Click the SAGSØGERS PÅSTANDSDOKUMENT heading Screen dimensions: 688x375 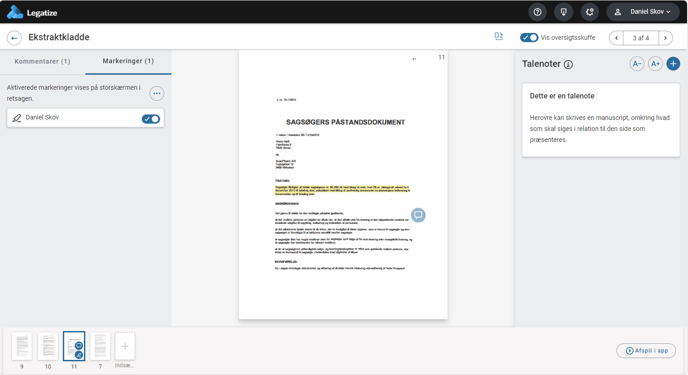click(345, 122)
